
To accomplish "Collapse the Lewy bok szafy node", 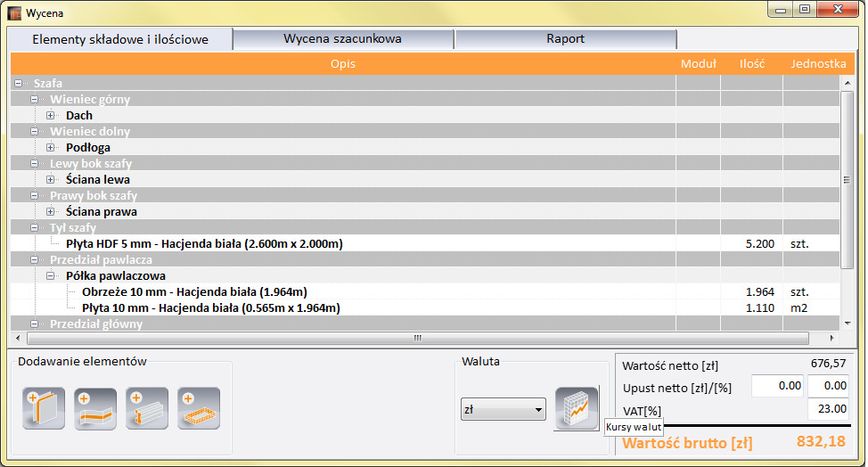I will click(35, 163).
